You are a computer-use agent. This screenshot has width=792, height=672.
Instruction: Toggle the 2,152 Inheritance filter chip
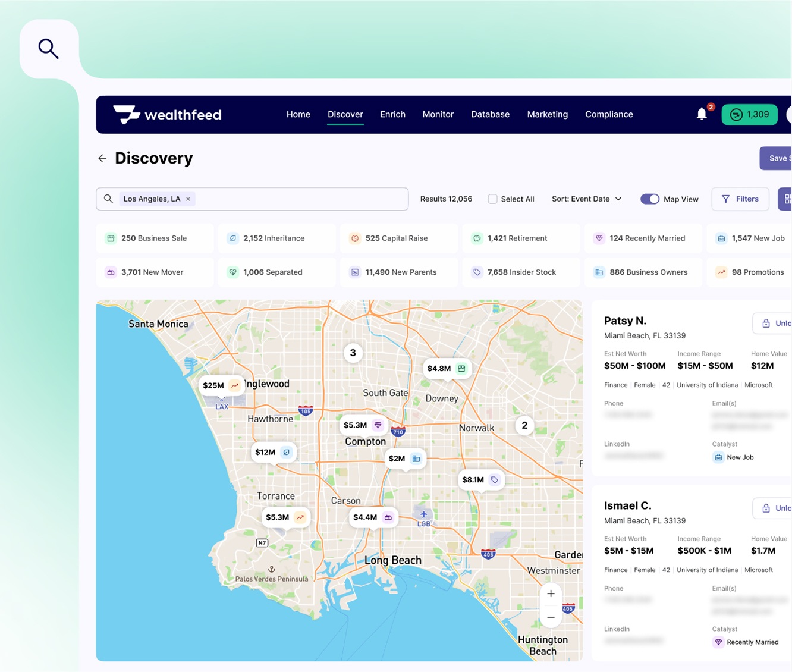coord(274,238)
